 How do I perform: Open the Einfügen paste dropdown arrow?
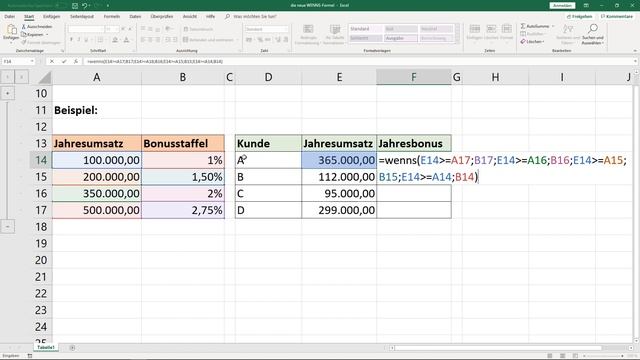click(x=11, y=42)
